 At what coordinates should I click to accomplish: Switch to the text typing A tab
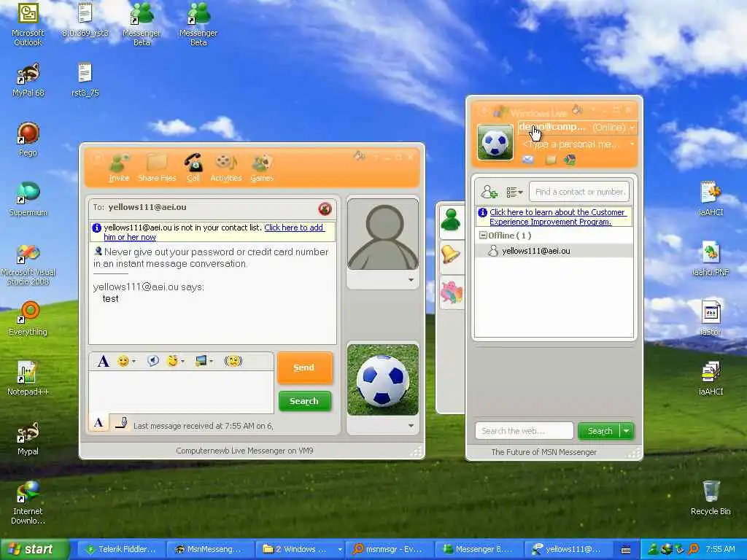98,422
